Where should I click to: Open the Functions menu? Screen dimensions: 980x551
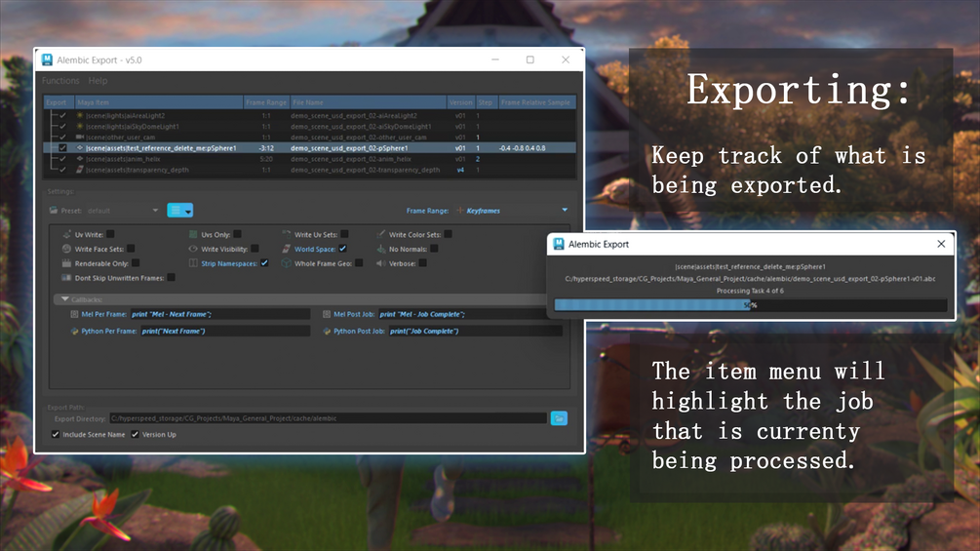60,81
